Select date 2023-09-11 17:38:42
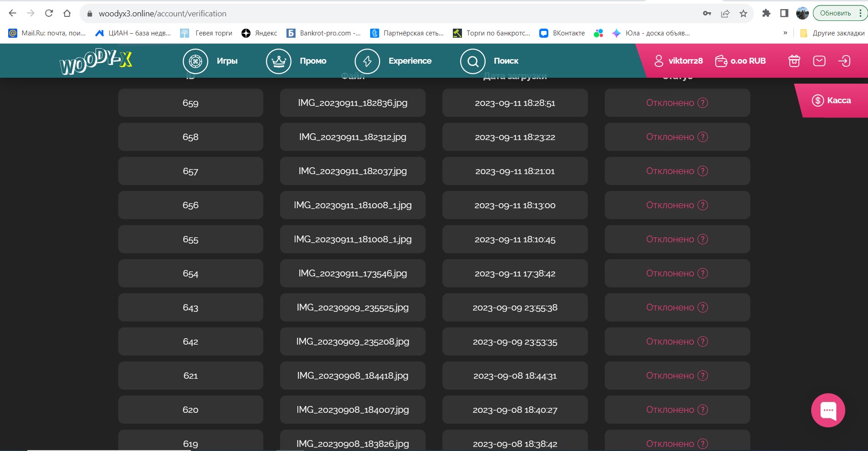868x451 pixels. click(x=515, y=273)
